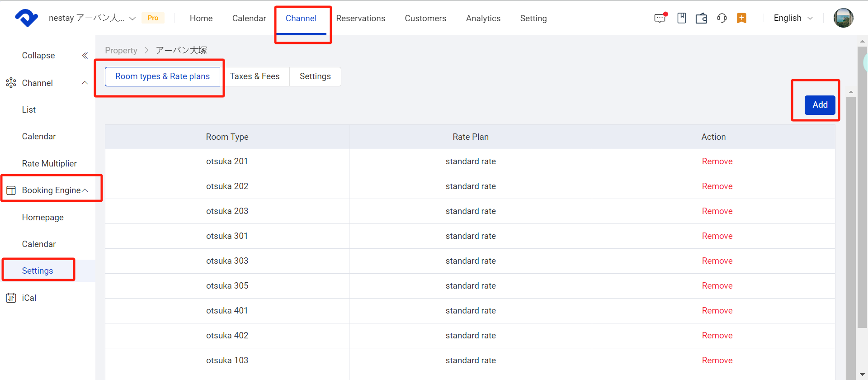Click the app logo in header
Screen dimensions: 868x380
point(26,18)
